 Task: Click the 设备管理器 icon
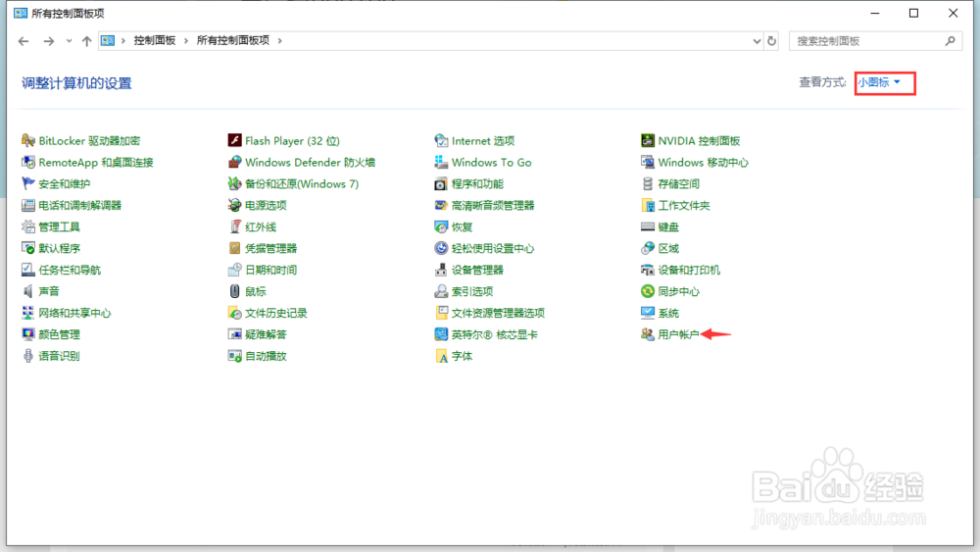click(x=441, y=270)
